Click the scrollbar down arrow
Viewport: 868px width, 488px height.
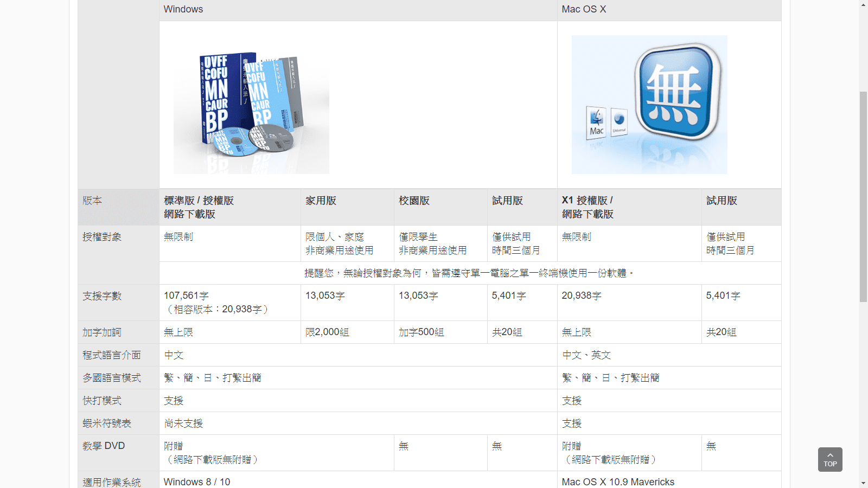tap(863, 483)
